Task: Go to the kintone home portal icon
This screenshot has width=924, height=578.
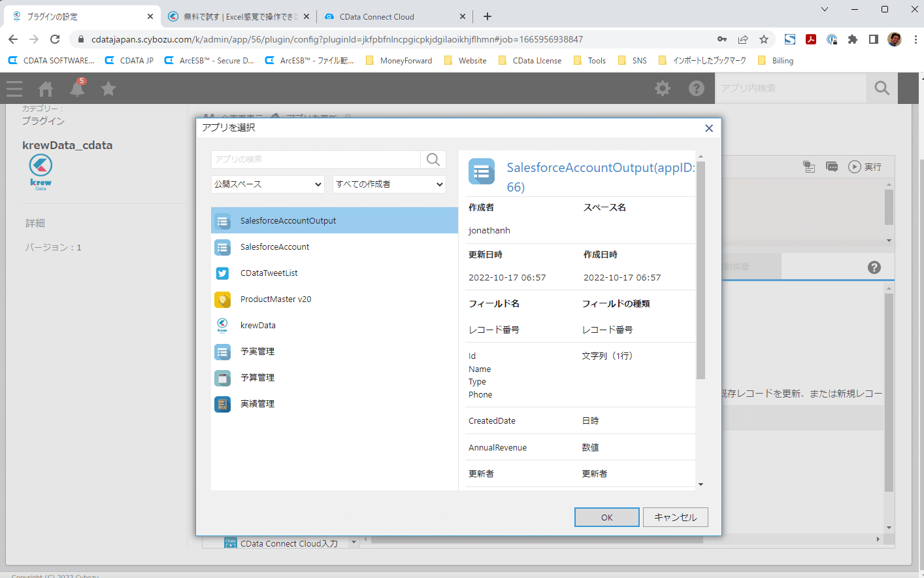Action: tap(46, 88)
